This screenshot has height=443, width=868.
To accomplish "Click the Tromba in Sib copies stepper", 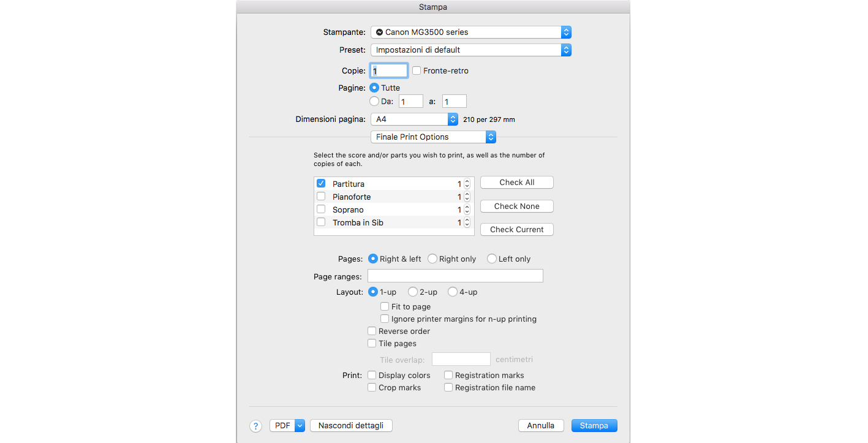I will pos(467,222).
